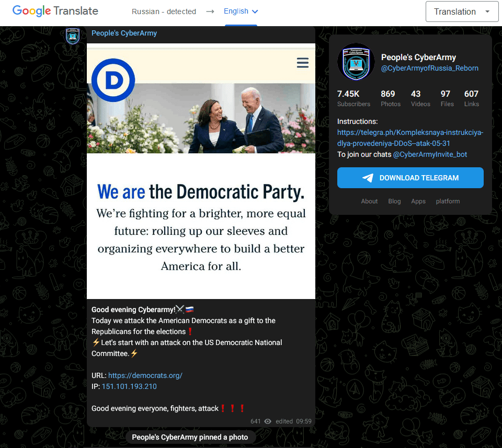Open the About footer link
502x448 pixels.
pos(369,201)
